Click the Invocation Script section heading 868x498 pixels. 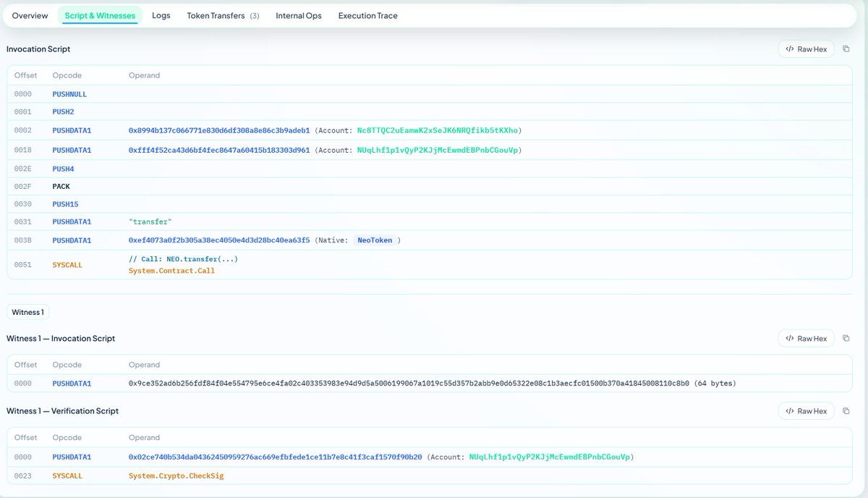[38, 49]
